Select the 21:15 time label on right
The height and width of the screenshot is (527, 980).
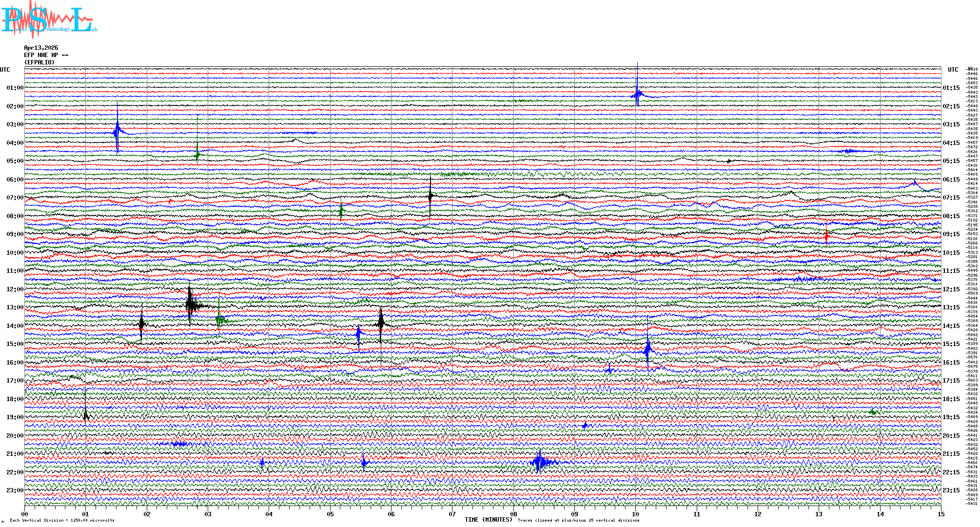[951, 454]
